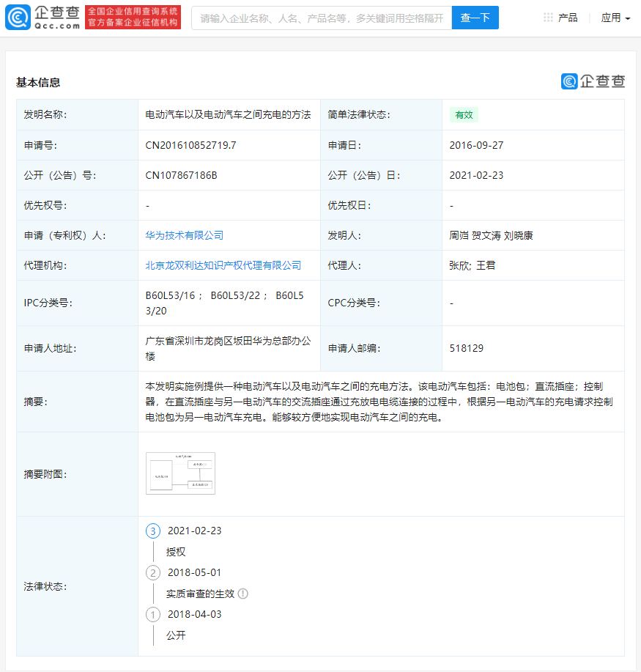
Task: Click the green 有效 status badge
Action: pyautogui.click(x=464, y=115)
